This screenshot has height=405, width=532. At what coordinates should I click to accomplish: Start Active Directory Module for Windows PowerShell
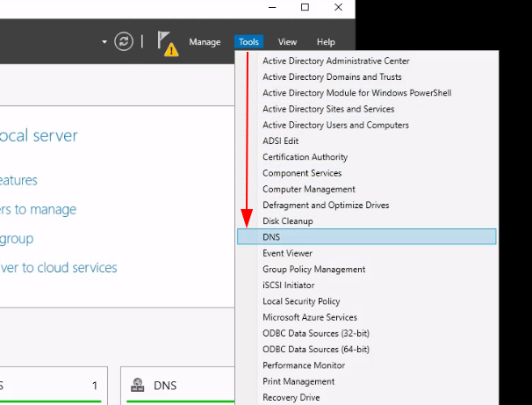tap(367, 92)
